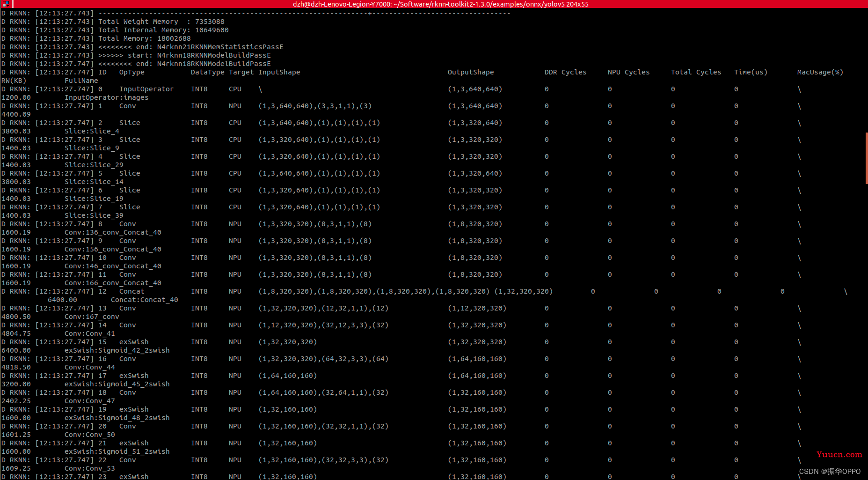Click RW value '1601.25'
Image resolution: width=868 pixels, height=480 pixels.
(16, 435)
